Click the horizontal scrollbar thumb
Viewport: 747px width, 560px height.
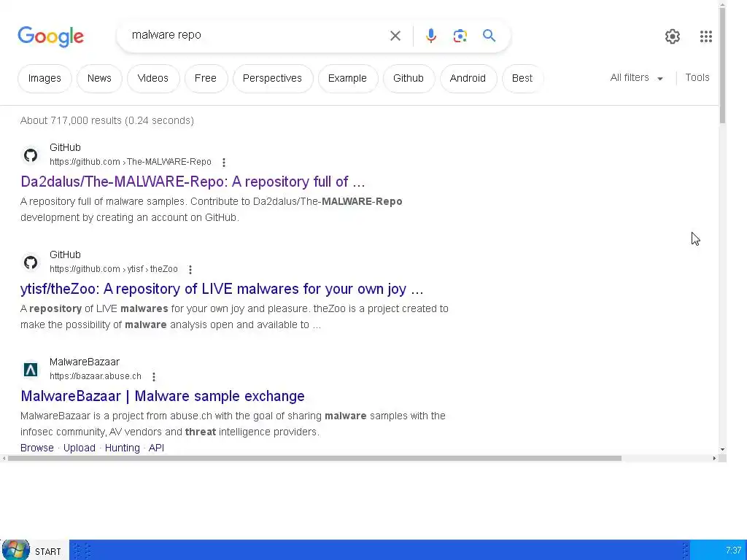coord(314,458)
